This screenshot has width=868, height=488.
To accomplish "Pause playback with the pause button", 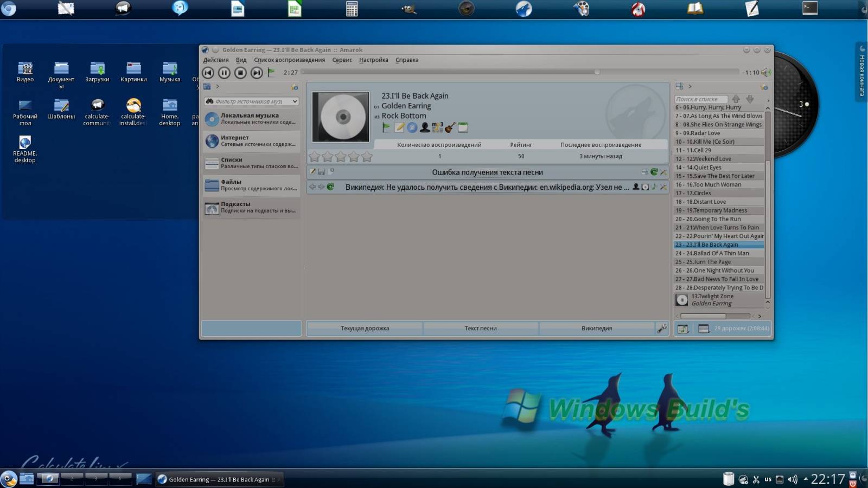I will [224, 73].
